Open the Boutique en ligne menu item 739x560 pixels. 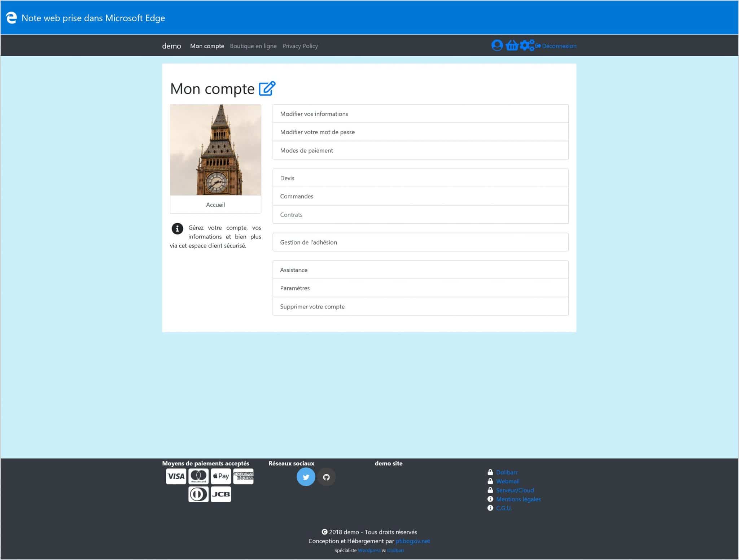point(253,46)
